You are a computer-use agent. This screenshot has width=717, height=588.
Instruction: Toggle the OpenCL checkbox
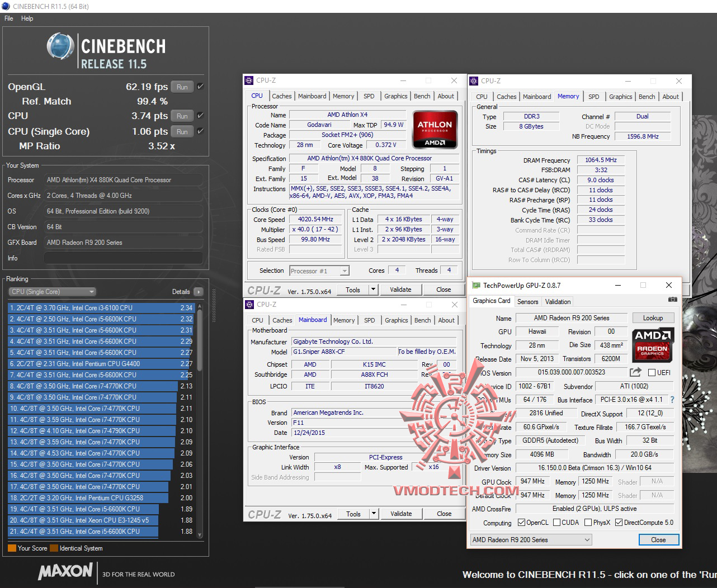click(x=521, y=523)
